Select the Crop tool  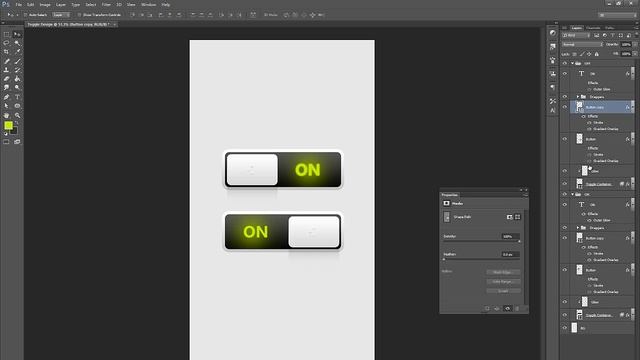coord(7,52)
